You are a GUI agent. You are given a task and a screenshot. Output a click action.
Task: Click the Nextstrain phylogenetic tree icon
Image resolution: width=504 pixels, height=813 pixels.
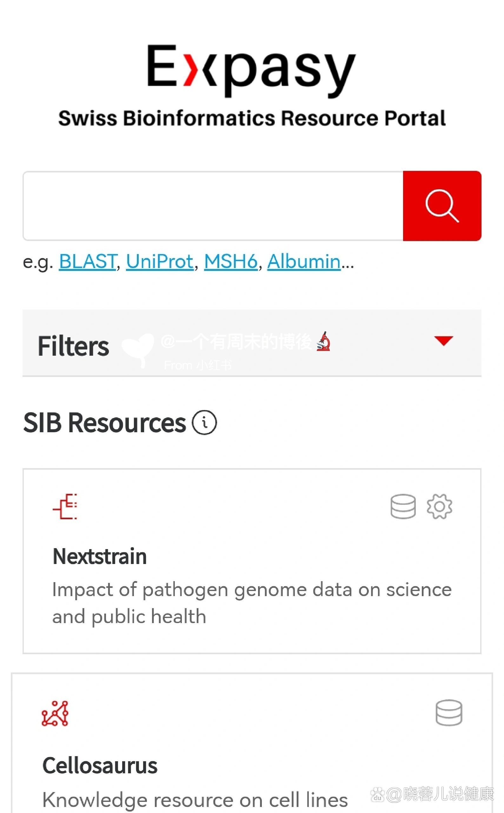point(65,506)
